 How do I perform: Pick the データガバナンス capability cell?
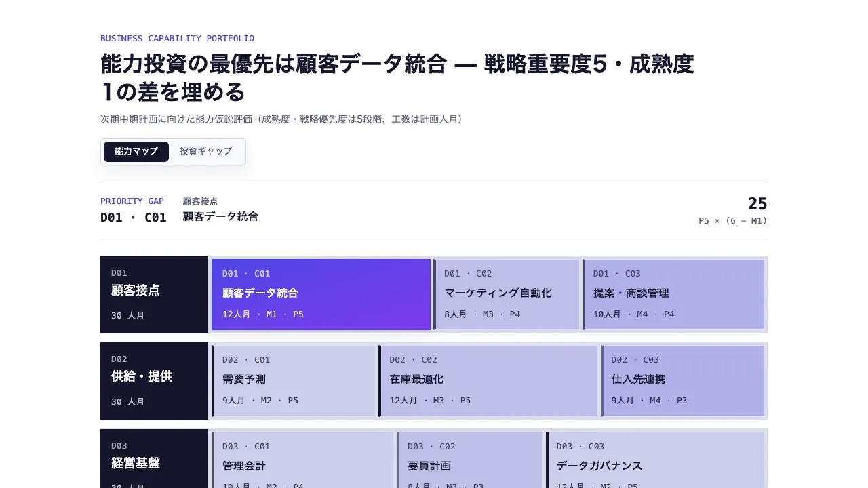click(655, 460)
